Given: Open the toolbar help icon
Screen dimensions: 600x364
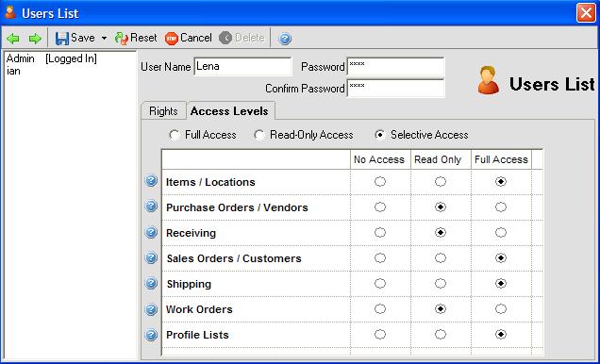Looking at the screenshot, I should click(285, 39).
